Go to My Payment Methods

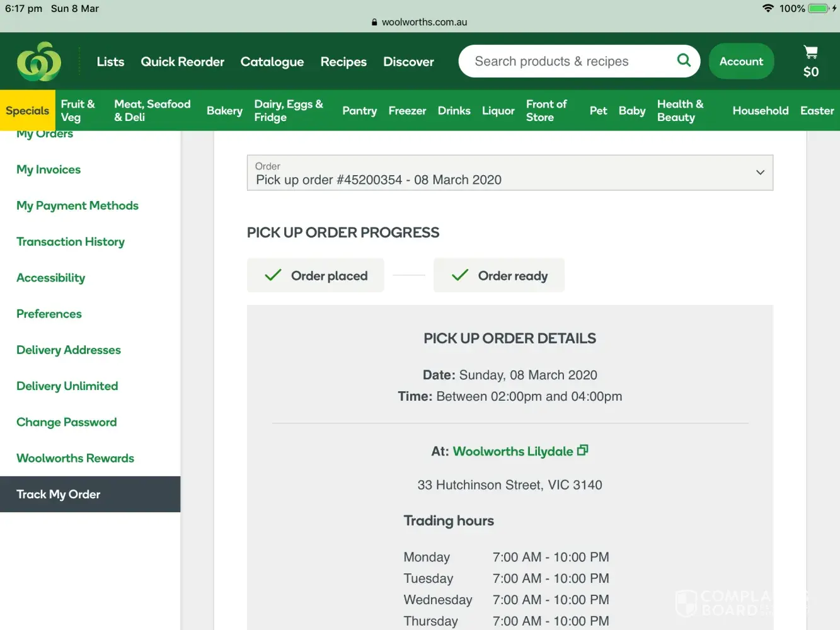coord(78,206)
